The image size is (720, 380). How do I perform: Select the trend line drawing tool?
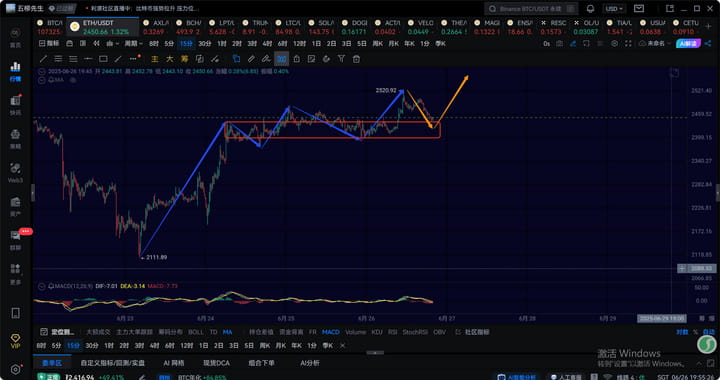coord(43,59)
